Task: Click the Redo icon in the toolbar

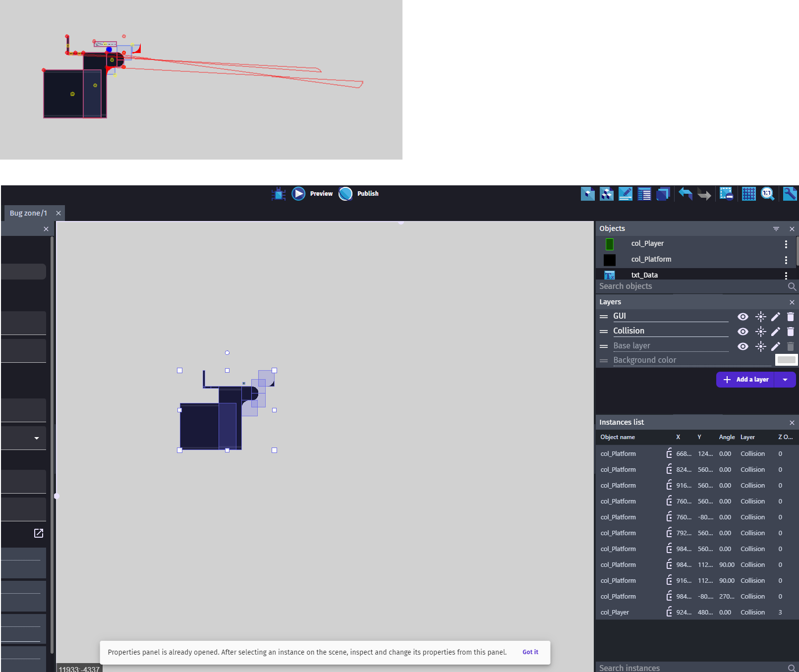Action: (x=704, y=194)
